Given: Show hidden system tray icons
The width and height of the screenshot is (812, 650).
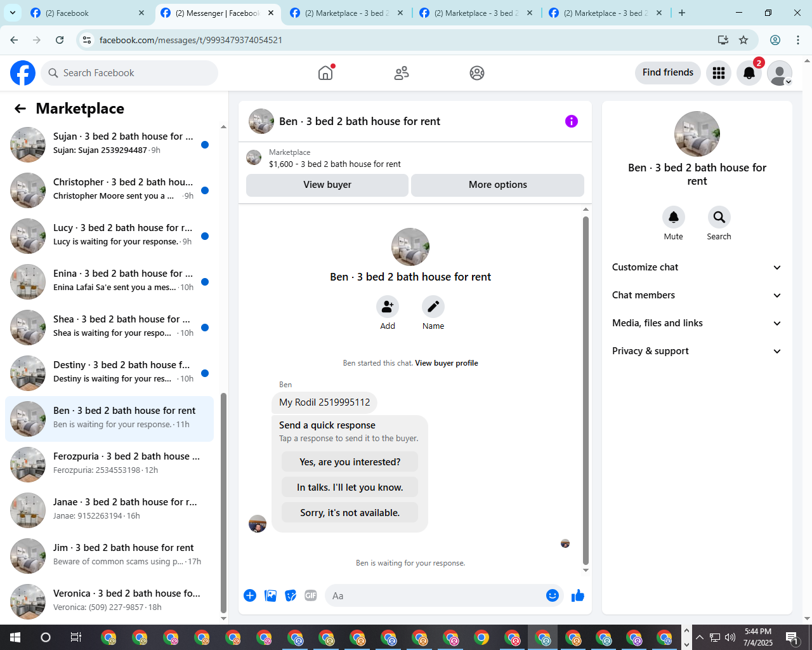Looking at the screenshot, I should (x=700, y=637).
